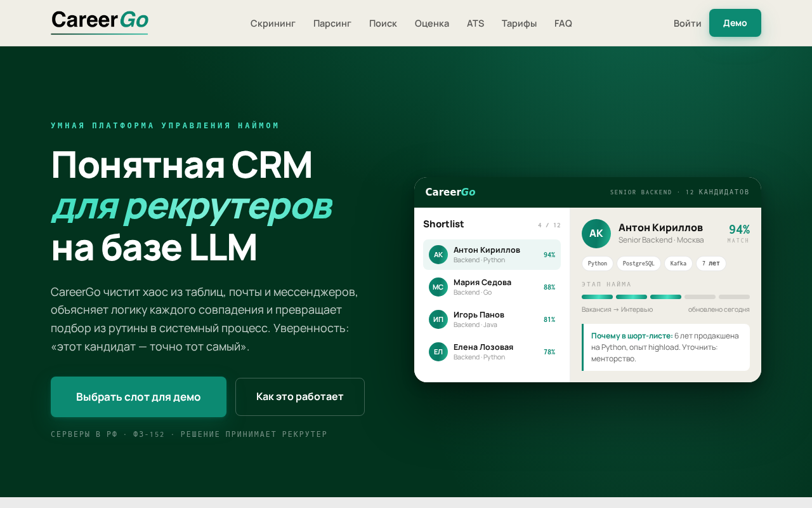The height and width of the screenshot is (508, 812).
Task: Click the Войти login link
Action: tap(688, 23)
